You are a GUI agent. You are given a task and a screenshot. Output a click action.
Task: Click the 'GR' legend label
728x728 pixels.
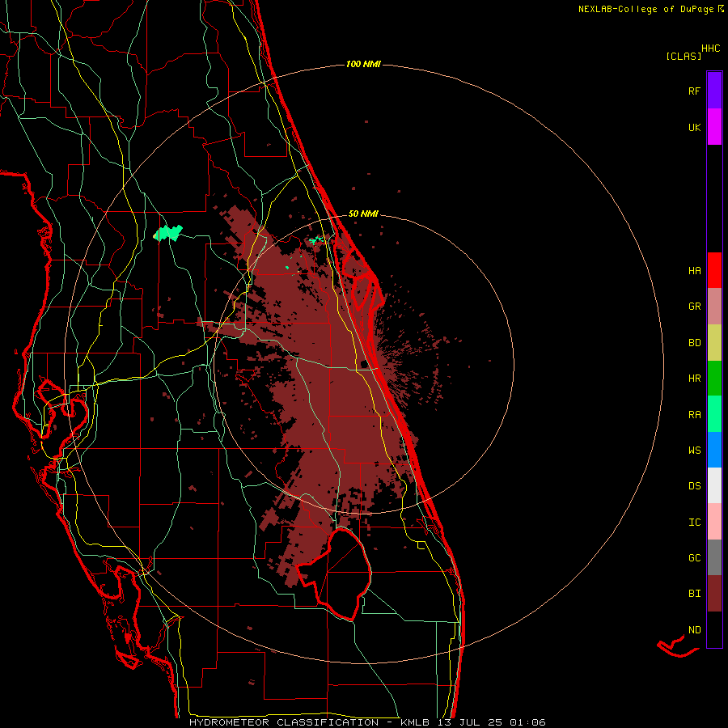694,307
